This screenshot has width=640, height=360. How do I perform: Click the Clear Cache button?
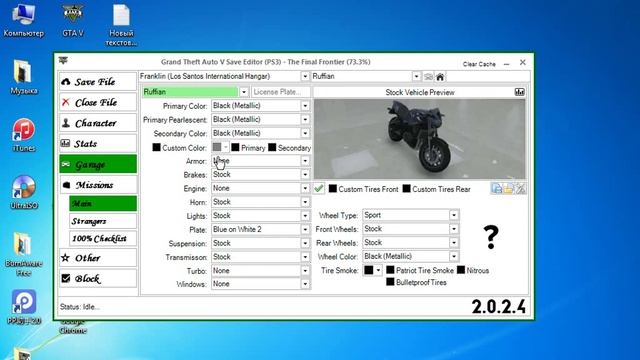point(479,64)
